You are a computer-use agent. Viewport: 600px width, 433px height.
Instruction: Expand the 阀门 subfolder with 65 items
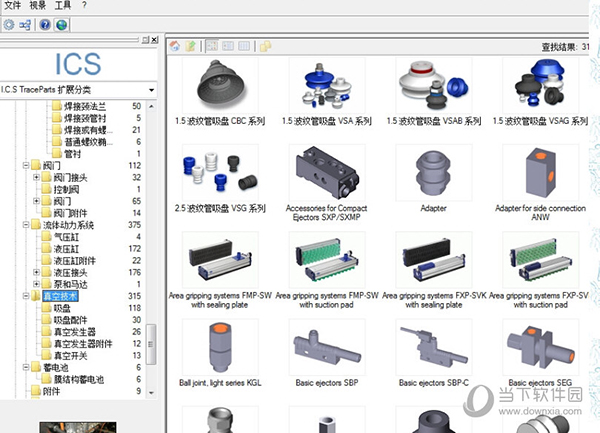coord(36,201)
